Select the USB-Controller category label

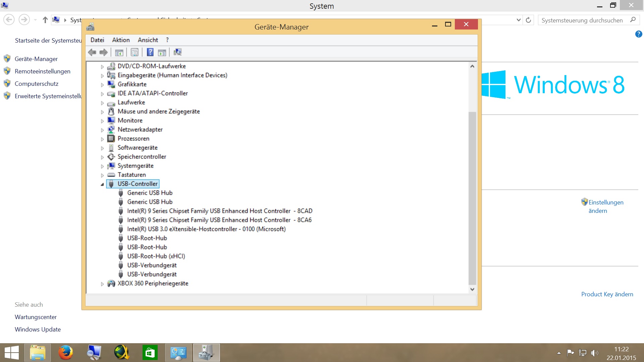138,184
